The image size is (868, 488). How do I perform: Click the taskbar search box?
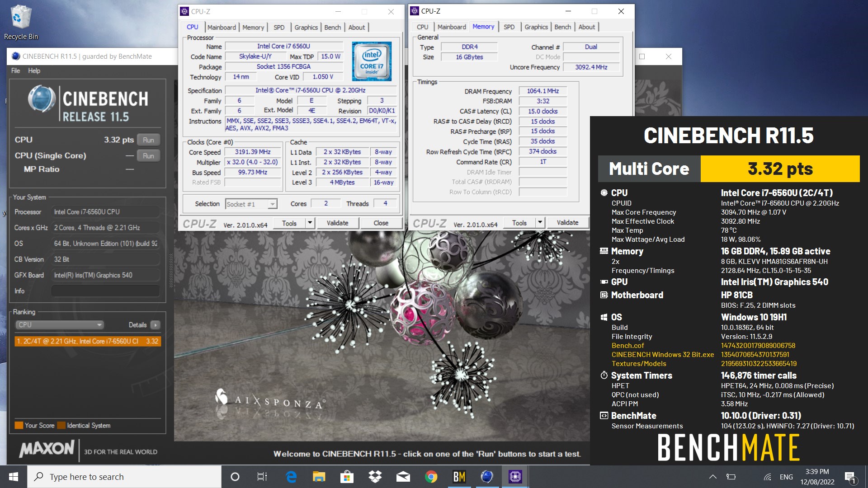[x=124, y=477]
